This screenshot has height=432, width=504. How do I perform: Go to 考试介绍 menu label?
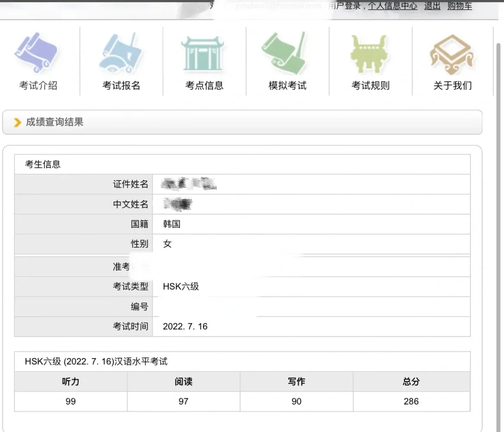tap(38, 85)
